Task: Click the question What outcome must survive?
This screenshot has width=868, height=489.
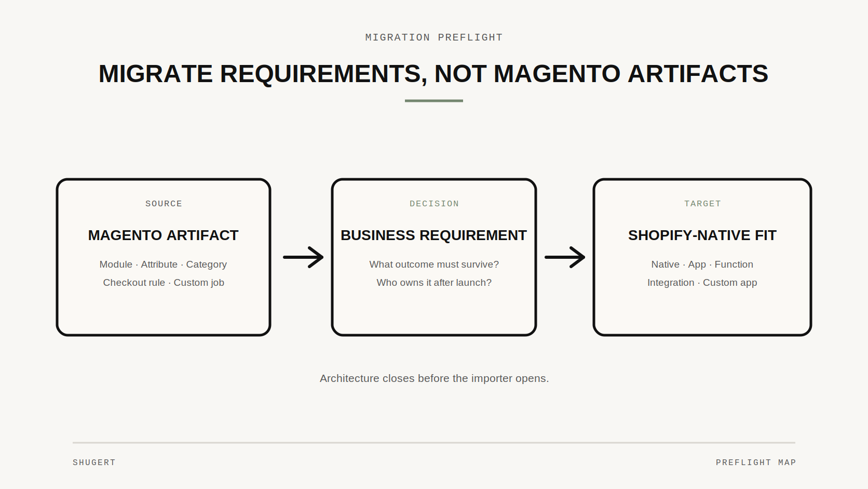Action: tap(434, 265)
